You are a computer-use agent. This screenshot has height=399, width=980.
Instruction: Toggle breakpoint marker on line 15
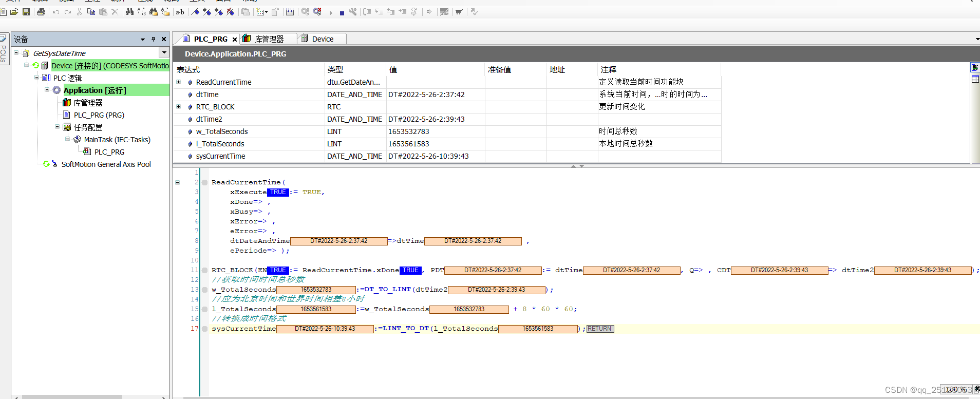(205, 309)
